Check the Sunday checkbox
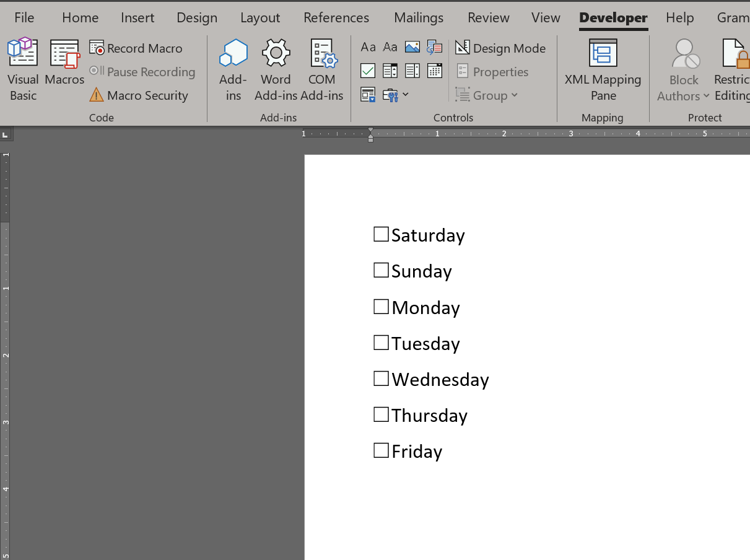 pos(381,270)
